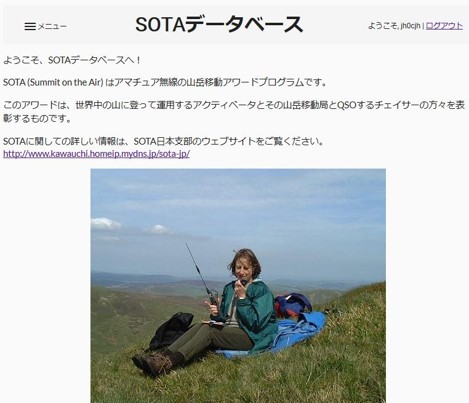Click the SOTA (Summit on the Air) sentence
Screen dimensions: 469x403
coord(165,82)
